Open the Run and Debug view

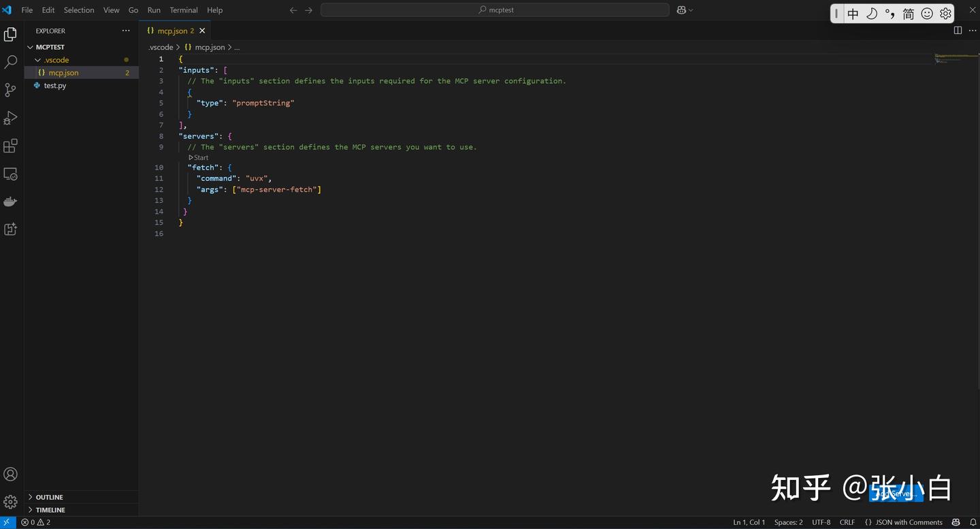coord(10,118)
